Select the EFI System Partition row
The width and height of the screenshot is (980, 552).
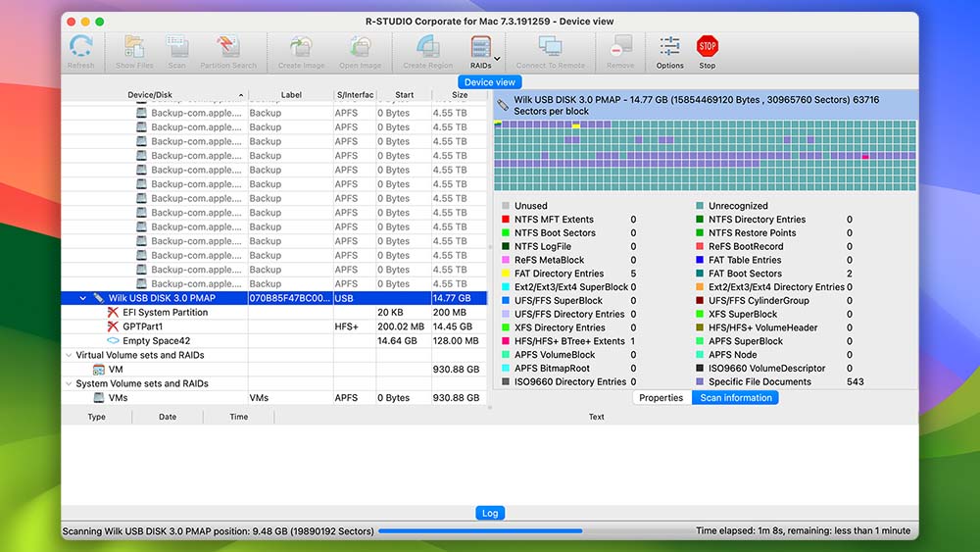coord(273,313)
